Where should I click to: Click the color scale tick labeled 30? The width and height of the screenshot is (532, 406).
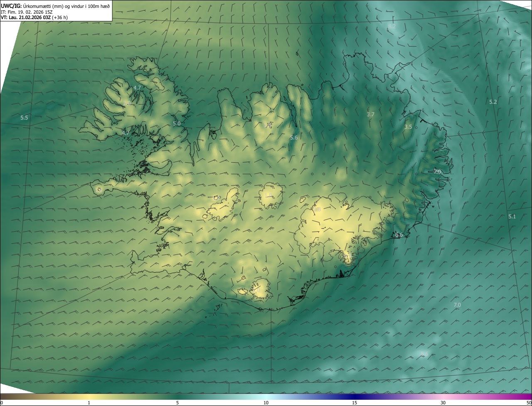443,403
